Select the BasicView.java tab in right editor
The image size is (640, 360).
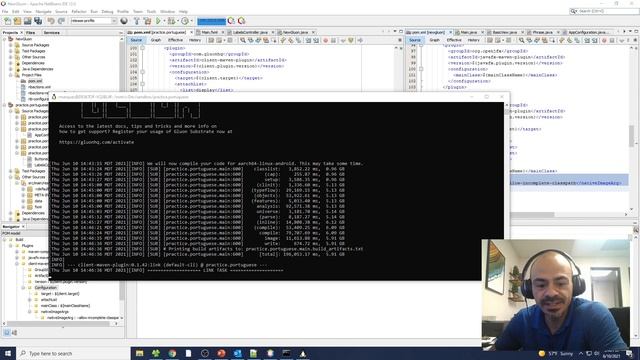click(x=504, y=32)
